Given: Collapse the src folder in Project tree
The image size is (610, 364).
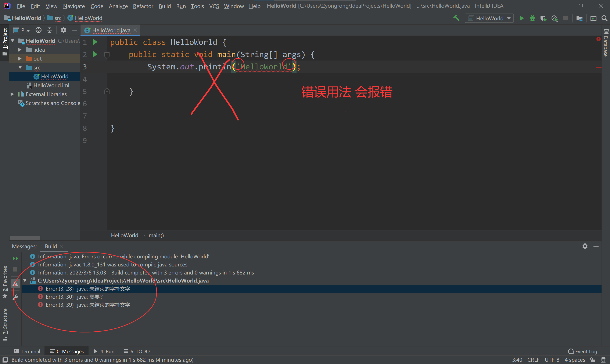Looking at the screenshot, I should pyautogui.click(x=20, y=67).
